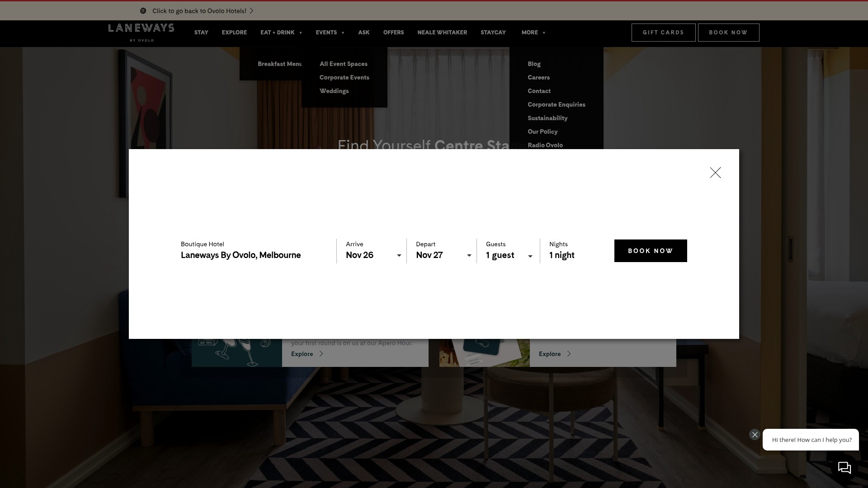Click the '1 night' nights value
Image resolution: width=868 pixels, height=488 pixels.
point(562,255)
